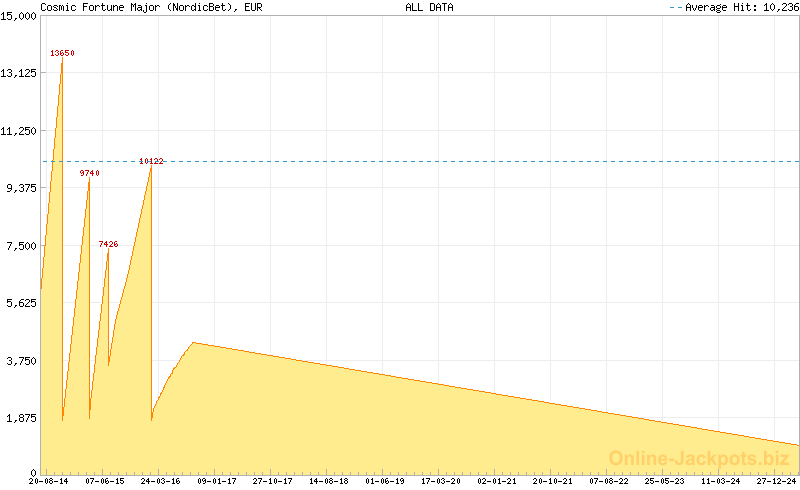Click the 1,875 y-axis label
The image size is (800, 490).
pyautogui.click(x=21, y=418)
